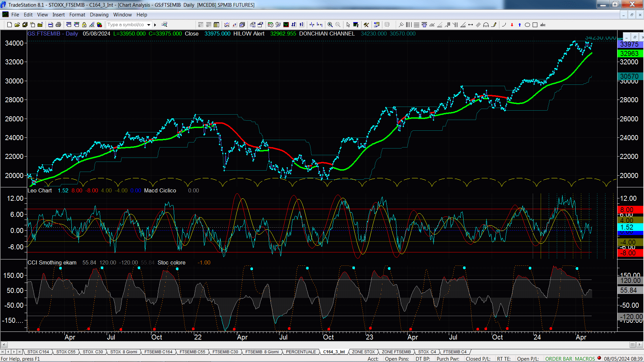Select the blue up arrow tool
The height and width of the screenshot is (362, 644).
[x=520, y=25]
